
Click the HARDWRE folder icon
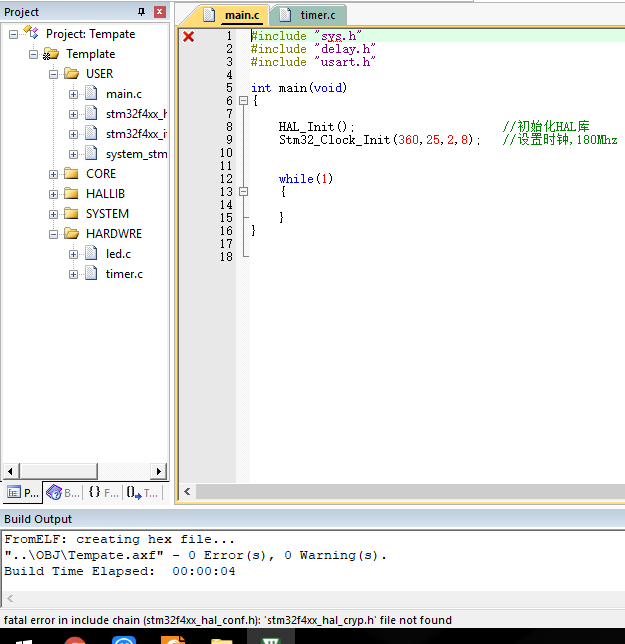(x=71, y=234)
